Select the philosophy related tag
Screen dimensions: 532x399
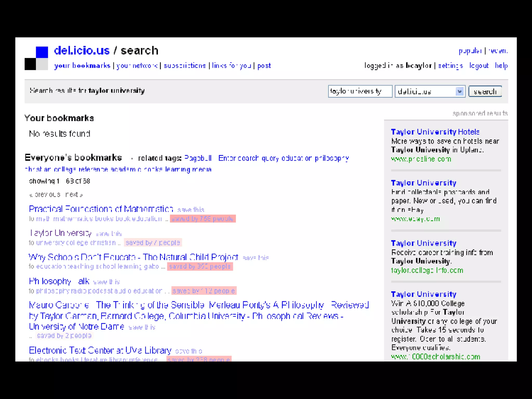(332, 158)
